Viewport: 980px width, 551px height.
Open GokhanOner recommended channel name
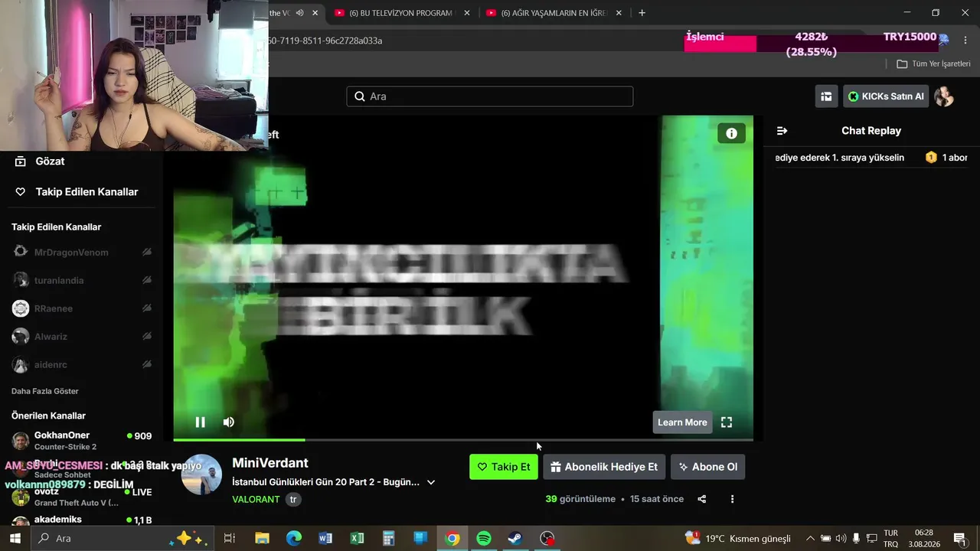pos(62,435)
